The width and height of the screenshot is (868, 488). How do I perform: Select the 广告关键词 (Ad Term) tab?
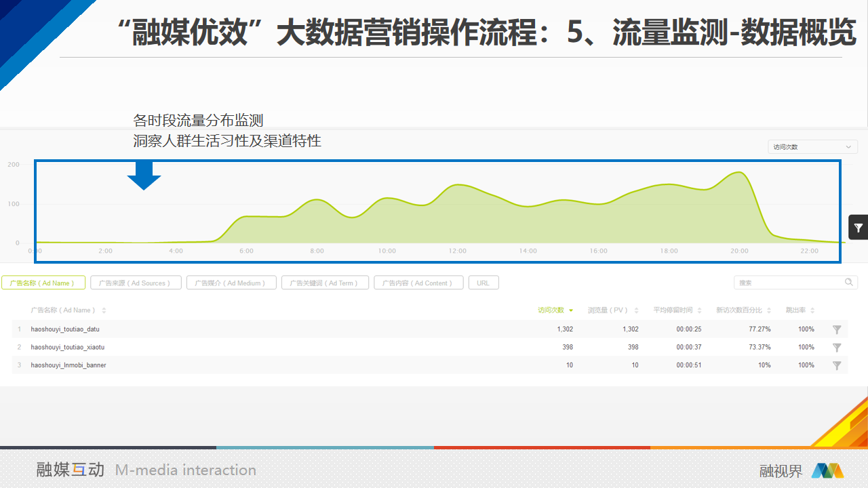(x=325, y=283)
